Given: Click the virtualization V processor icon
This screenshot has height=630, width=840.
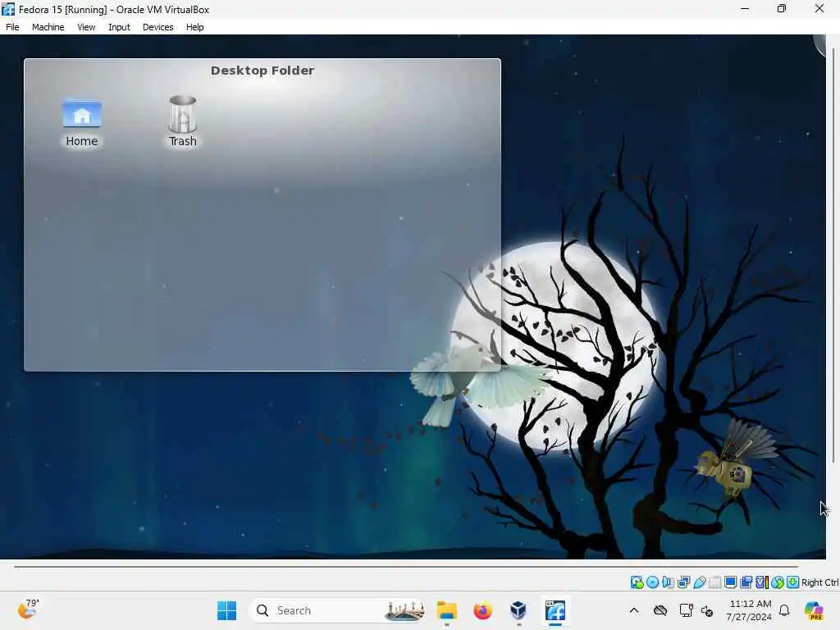Looking at the screenshot, I should click(762, 582).
